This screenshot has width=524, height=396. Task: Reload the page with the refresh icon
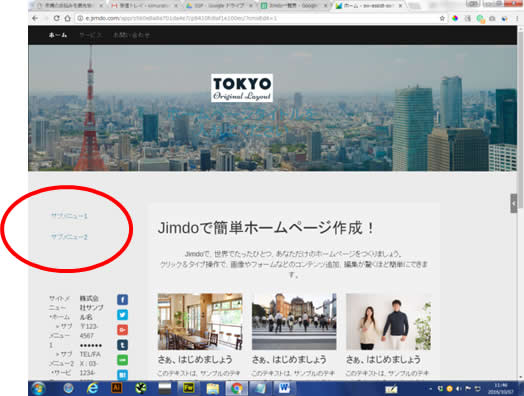[56, 18]
